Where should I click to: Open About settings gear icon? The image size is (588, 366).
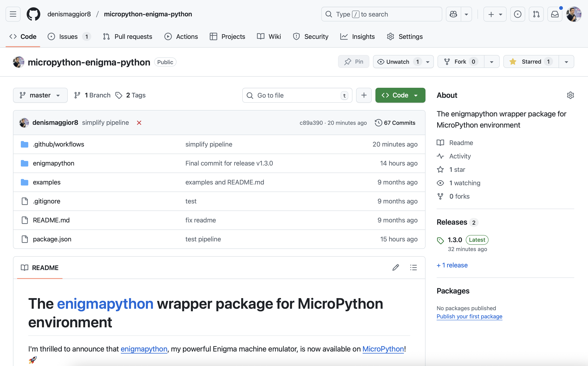(x=570, y=95)
